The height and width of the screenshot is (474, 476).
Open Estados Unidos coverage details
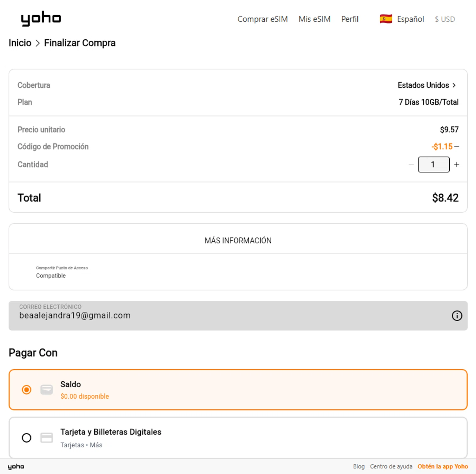point(423,85)
